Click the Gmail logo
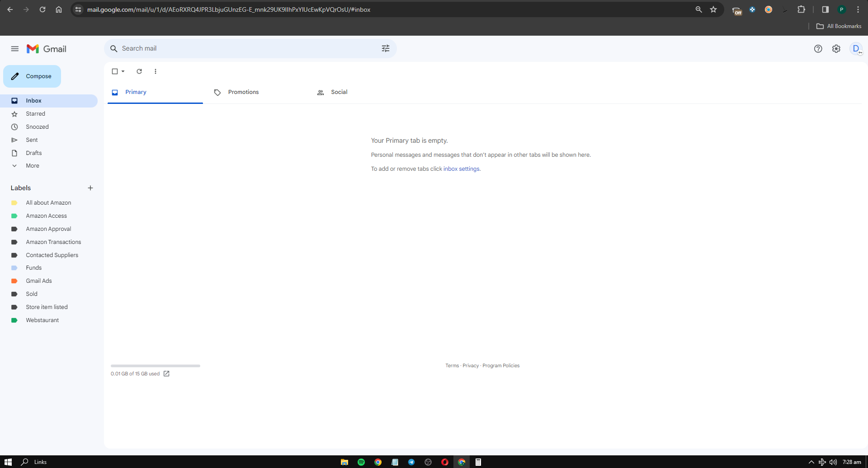This screenshot has height=468, width=868. (x=47, y=49)
